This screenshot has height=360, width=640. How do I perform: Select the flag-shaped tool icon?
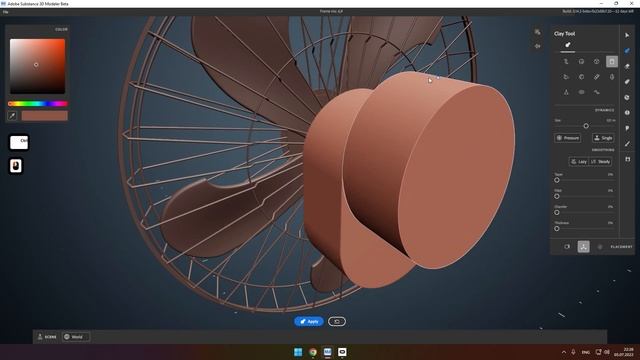coord(627,128)
